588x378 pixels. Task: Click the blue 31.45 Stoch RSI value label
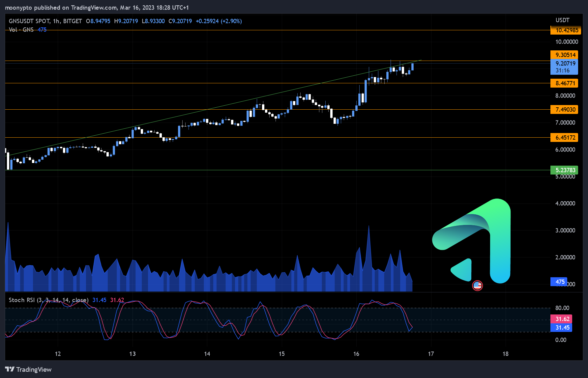click(561, 328)
